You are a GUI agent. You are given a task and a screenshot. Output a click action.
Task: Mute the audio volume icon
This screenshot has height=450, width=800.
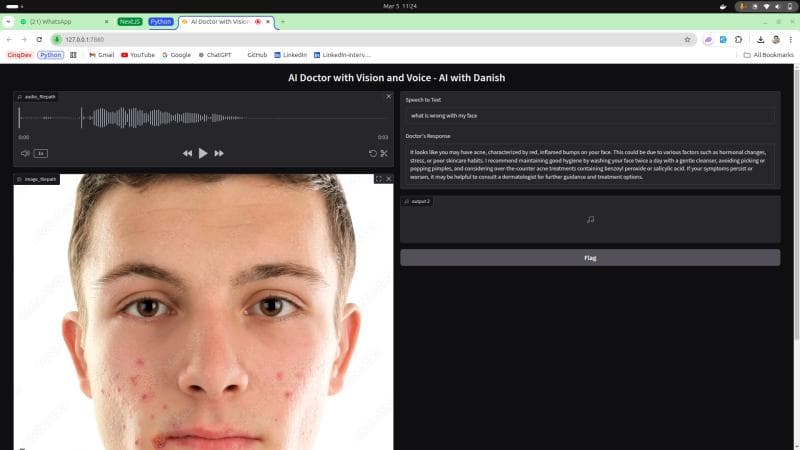click(x=25, y=153)
